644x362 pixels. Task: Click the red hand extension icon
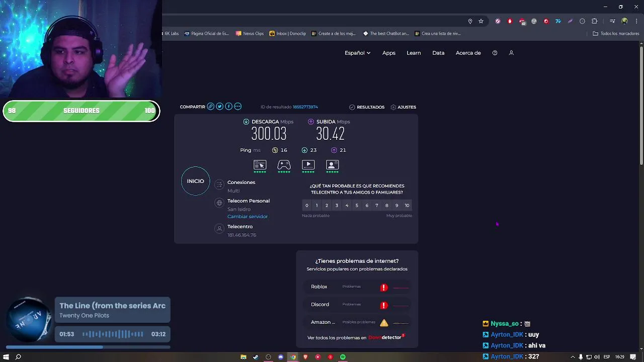[x=510, y=21]
